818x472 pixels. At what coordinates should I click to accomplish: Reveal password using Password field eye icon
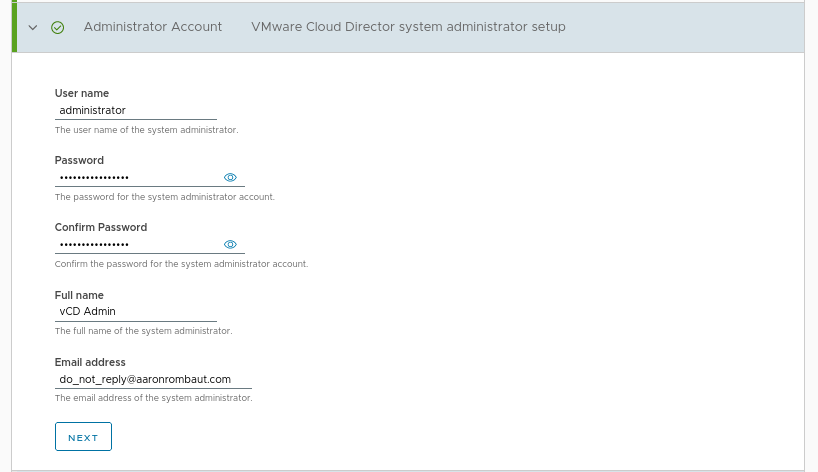coord(230,177)
